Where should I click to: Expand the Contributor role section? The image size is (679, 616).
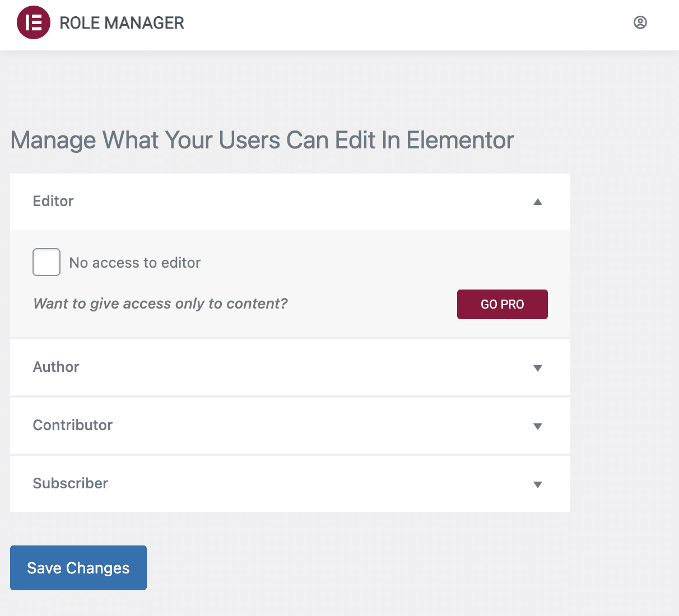tap(280, 426)
